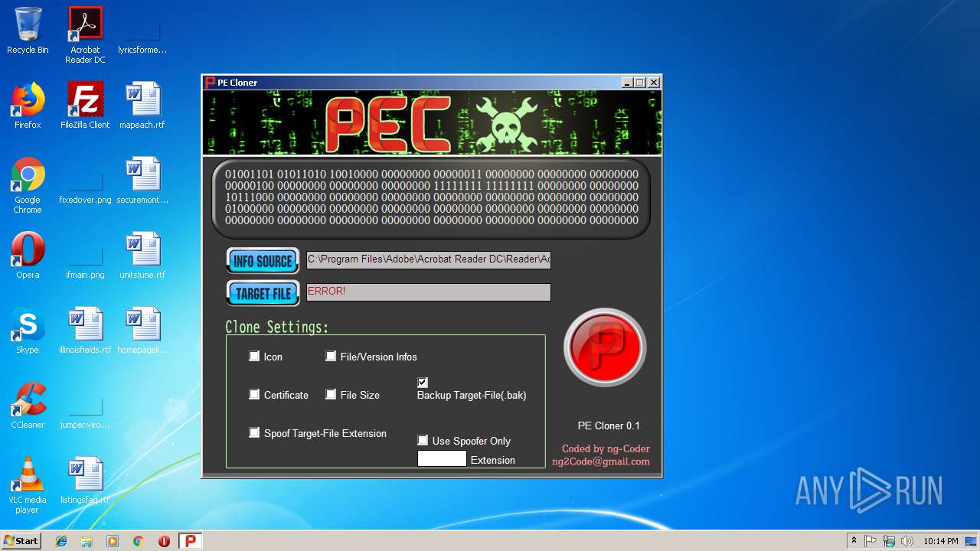Maximize the PE Cloner window
The width and height of the screenshot is (980, 551).
click(640, 82)
